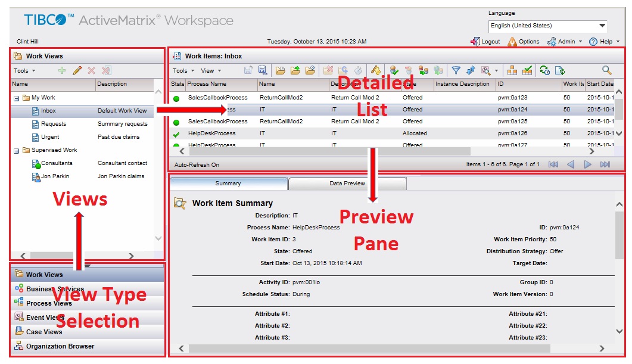Select work item row pvm:0a125

(392, 122)
